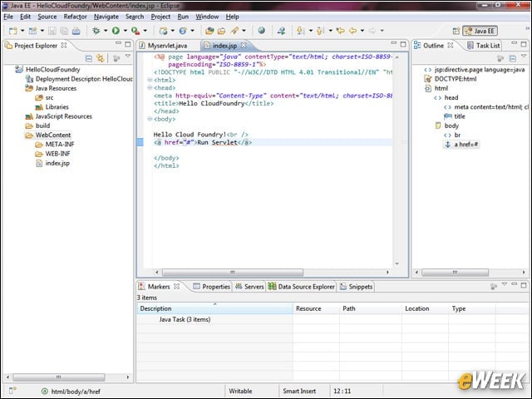Select the Java EE perspective button
Image resolution: width=532 pixels, height=399 pixels.
tap(480, 31)
